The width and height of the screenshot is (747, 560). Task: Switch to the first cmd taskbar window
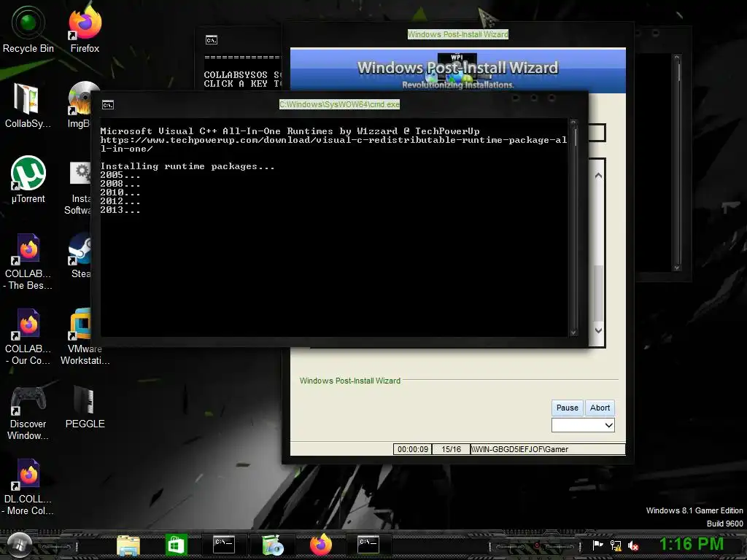coord(224,545)
